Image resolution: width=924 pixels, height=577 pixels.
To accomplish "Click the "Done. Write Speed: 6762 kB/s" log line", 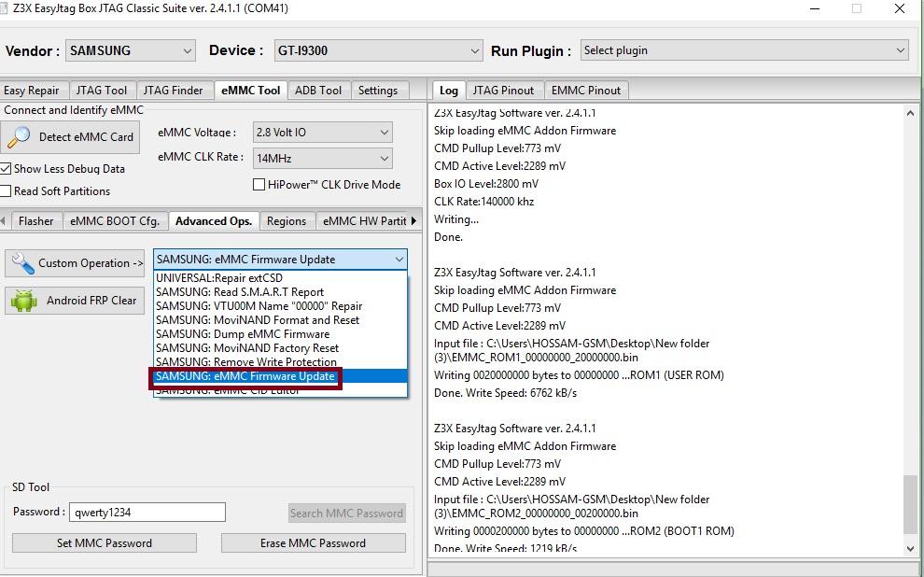I will click(505, 393).
